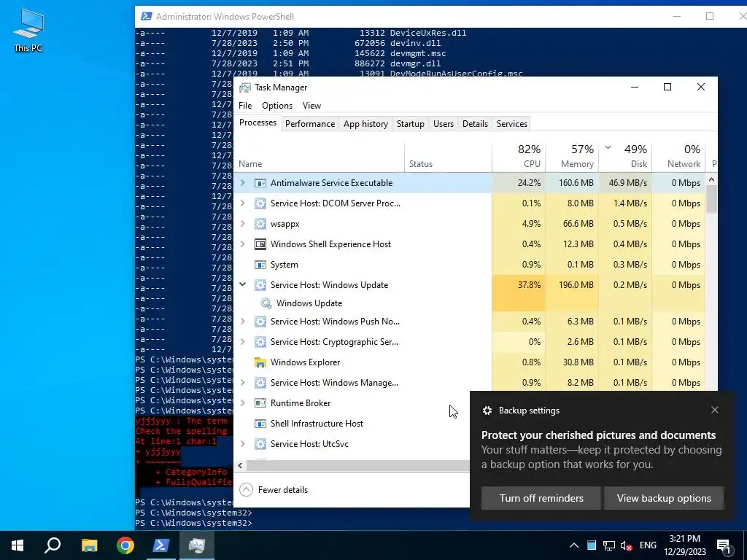This screenshot has width=747, height=560.
Task: Collapse Service Host: Windows Update group
Action: tap(242, 285)
